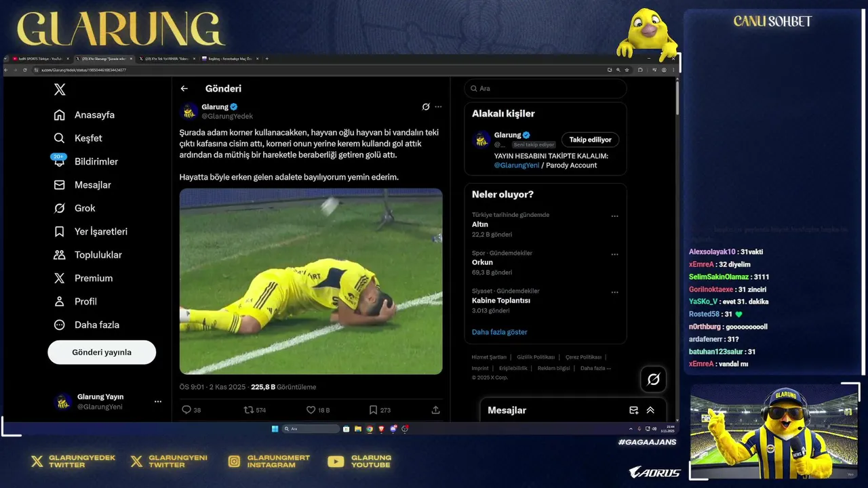
Task: Open a new browser tab
Action: coord(267,59)
